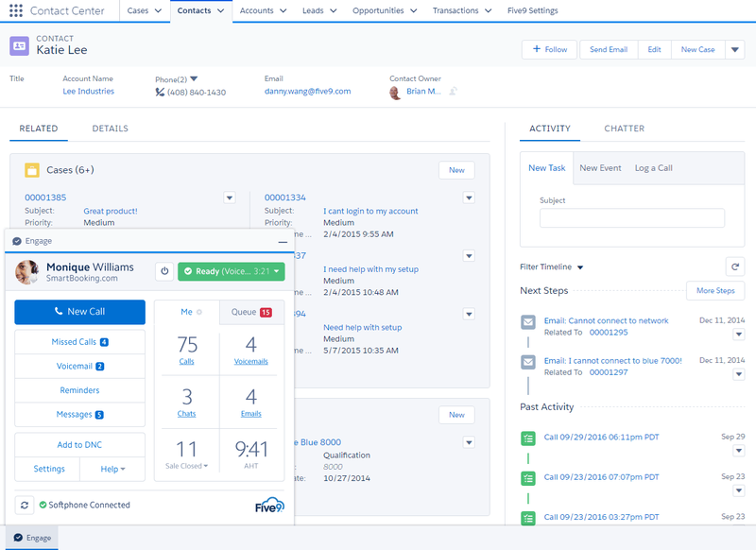Click the Cases briefcase icon
Viewport: 756px width, 550px height.
click(32, 170)
